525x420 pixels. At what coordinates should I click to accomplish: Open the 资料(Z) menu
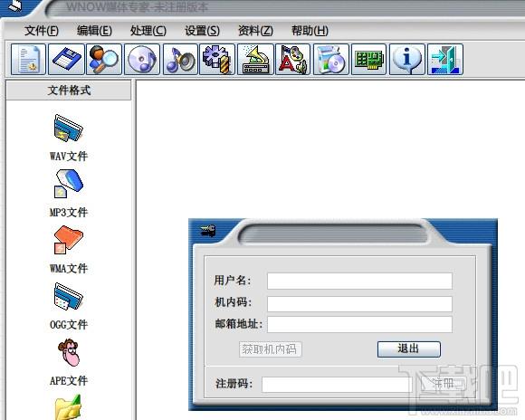coord(255,31)
